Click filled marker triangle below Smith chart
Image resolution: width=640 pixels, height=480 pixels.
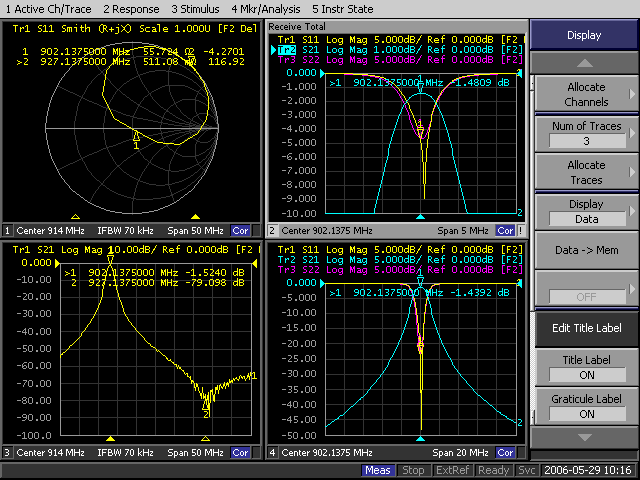tap(196, 217)
